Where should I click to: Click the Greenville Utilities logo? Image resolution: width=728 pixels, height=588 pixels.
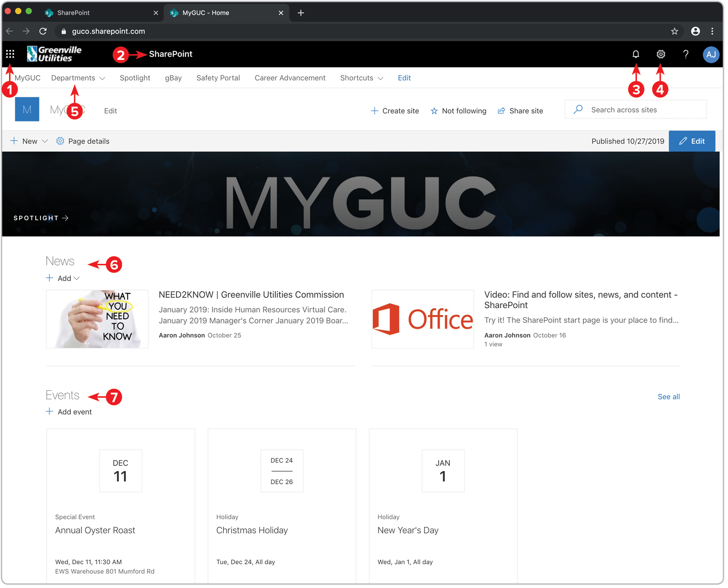pyautogui.click(x=55, y=54)
